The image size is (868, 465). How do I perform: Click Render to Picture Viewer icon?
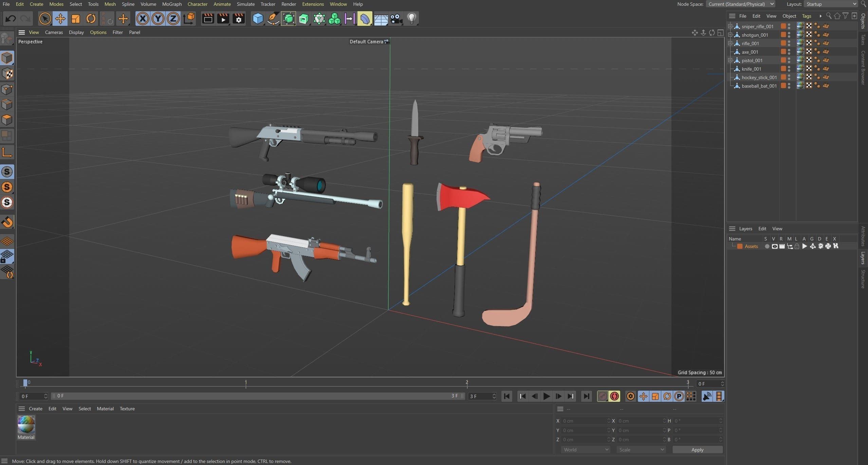coord(223,19)
